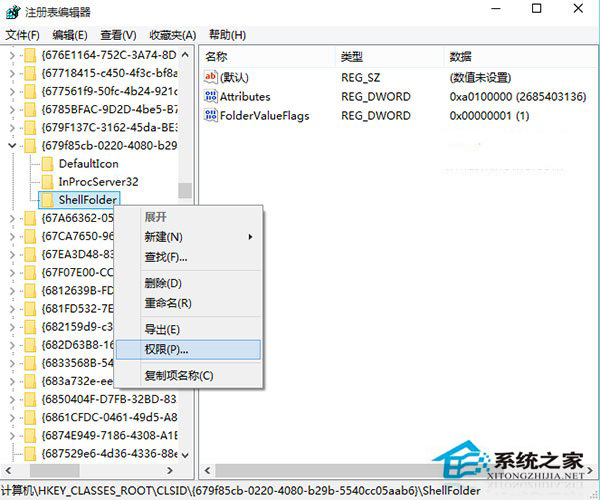Screen dimensions: 600x500
Task: Click the FolderValueFlags DWORD value icon
Action: click(211, 115)
